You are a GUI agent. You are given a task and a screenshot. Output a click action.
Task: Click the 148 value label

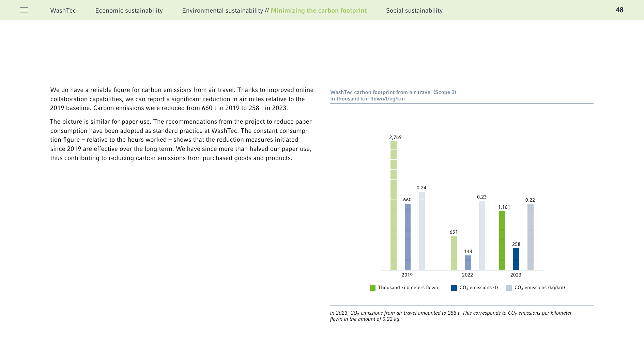[x=468, y=251]
